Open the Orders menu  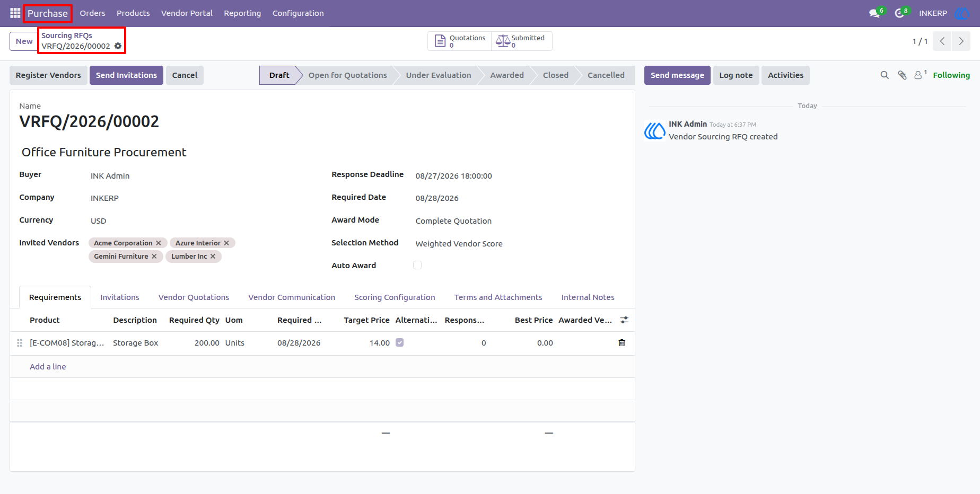(92, 13)
